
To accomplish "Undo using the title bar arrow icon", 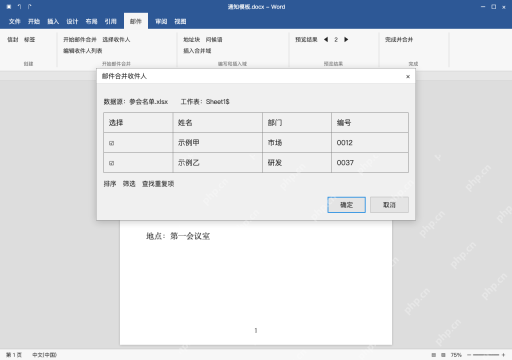I will 19,7.
